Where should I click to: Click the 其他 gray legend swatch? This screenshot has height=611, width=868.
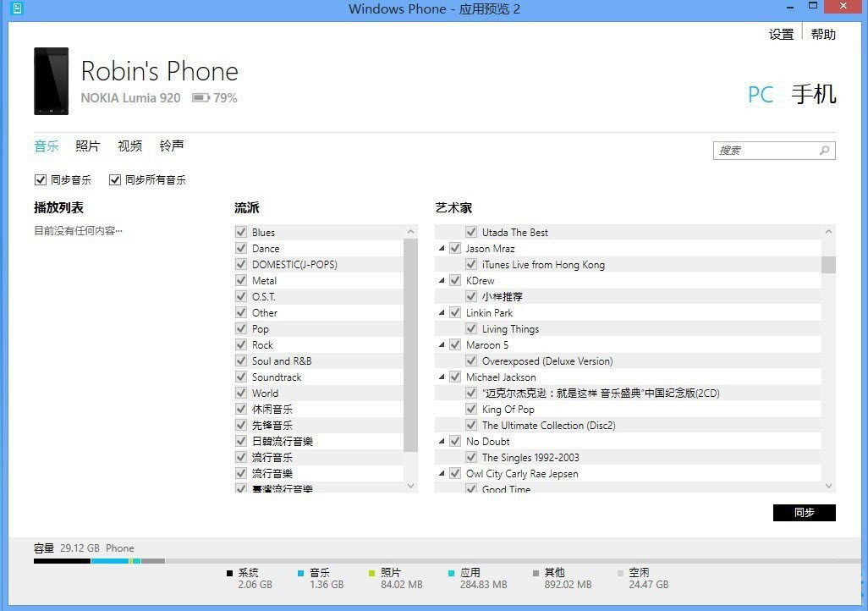(536, 573)
